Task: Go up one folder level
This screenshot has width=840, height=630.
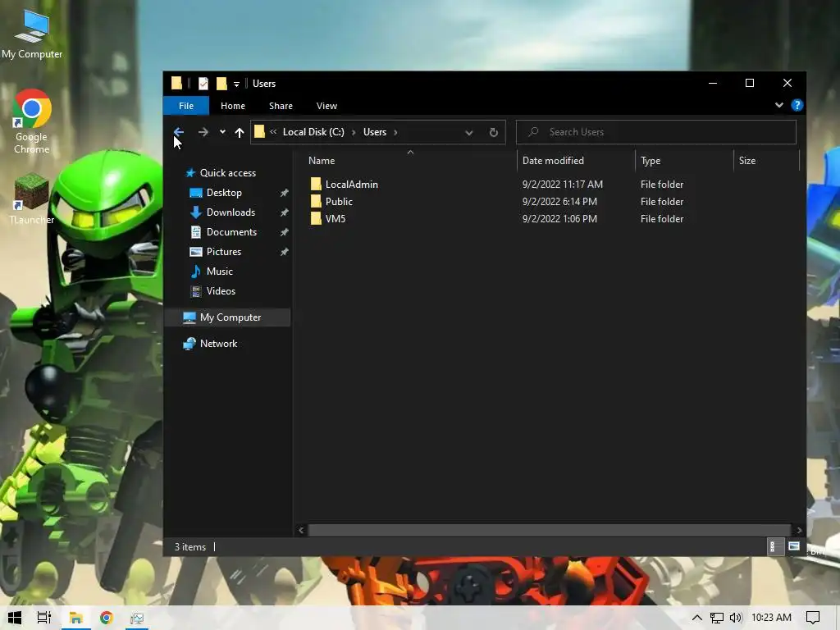Action: 240,132
